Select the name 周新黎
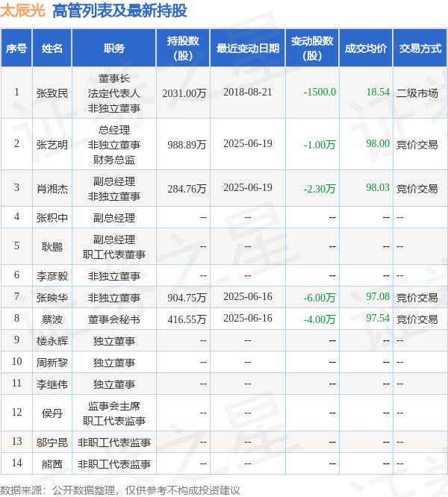 [52, 363]
